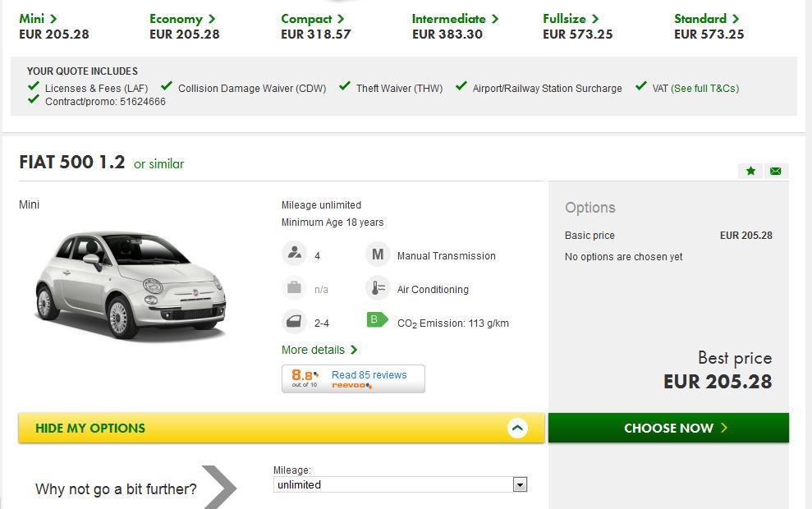The image size is (812, 509).
Task: Click the luggage suitcase icon
Action: (x=295, y=287)
